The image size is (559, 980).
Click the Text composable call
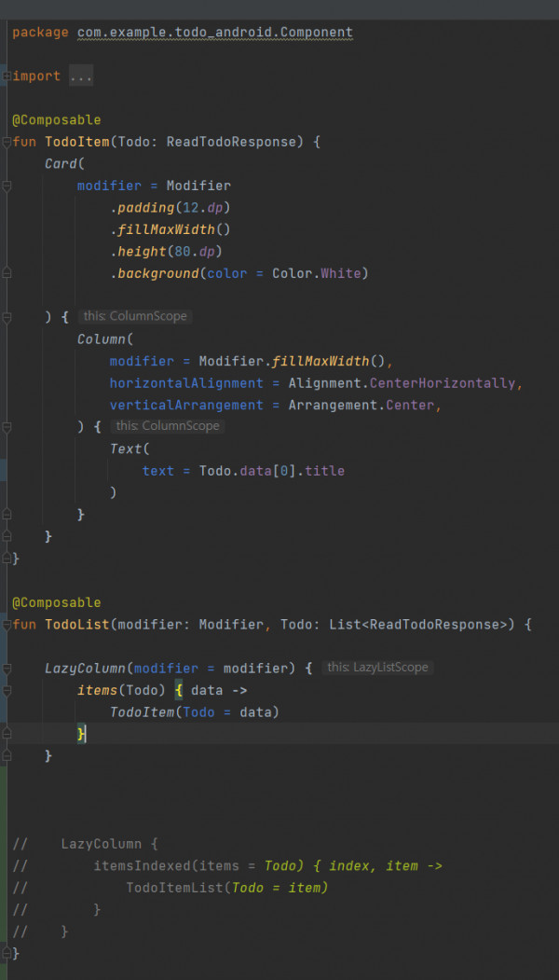(126, 449)
